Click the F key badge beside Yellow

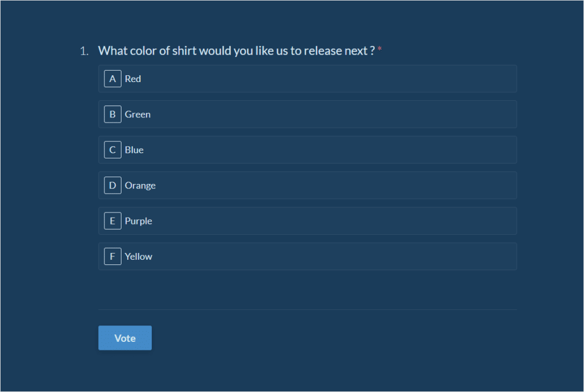pos(112,256)
